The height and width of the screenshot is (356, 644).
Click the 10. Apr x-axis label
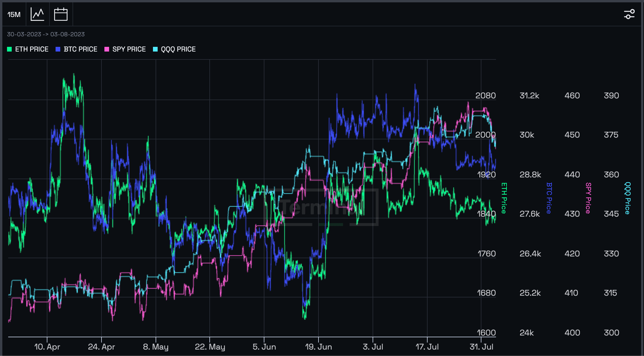click(47, 347)
